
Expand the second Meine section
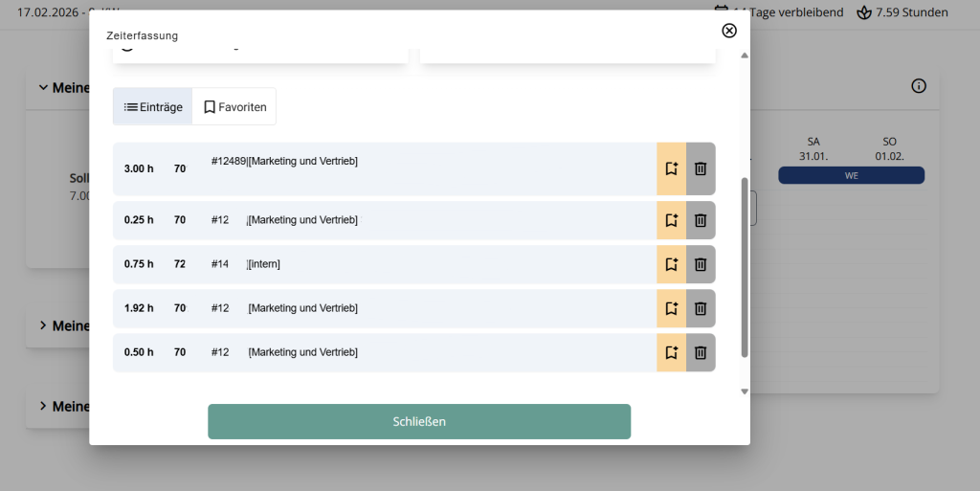click(43, 325)
